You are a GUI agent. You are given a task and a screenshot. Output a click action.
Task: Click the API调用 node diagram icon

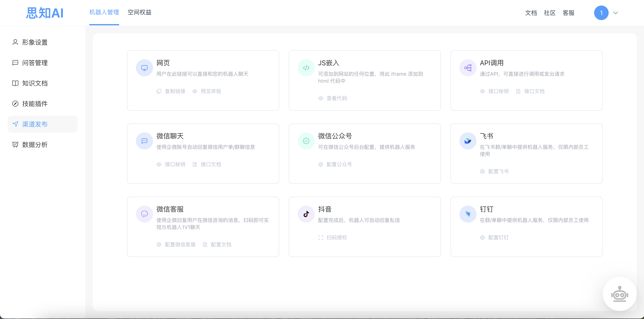pyautogui.click(x=468, y=68)
